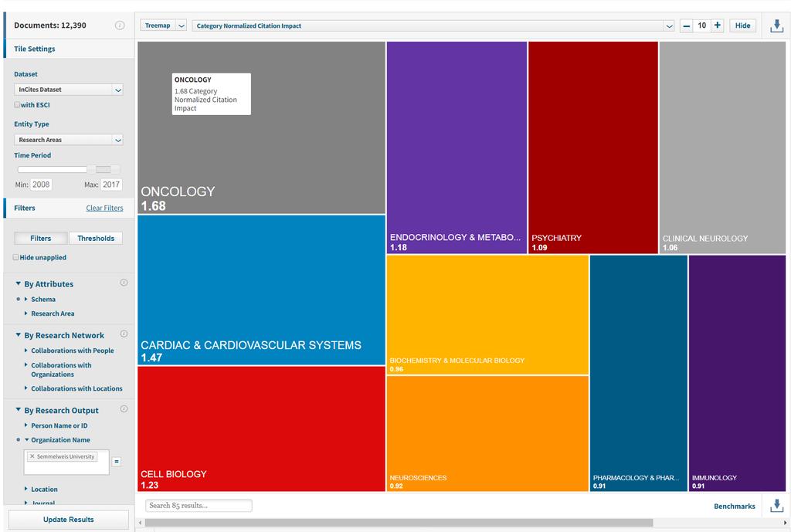
Task: Open Category Normalized Citation Impact dropdown
Action: click(x=433, y=25)
